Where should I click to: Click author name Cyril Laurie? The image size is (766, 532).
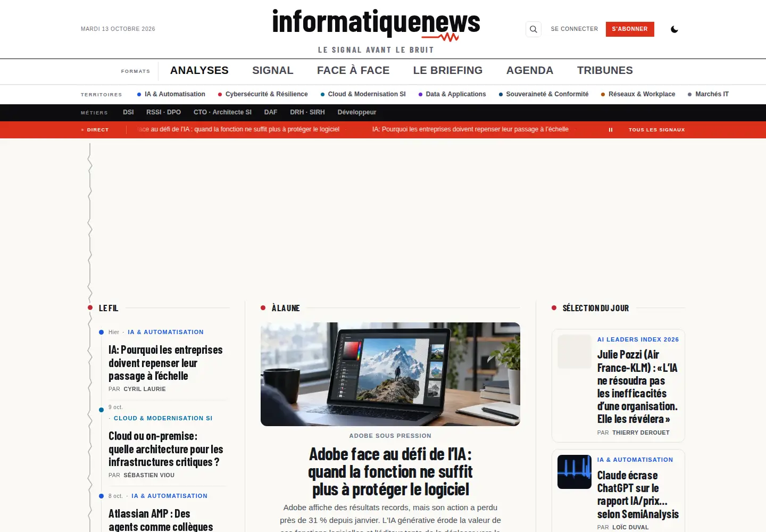145,389
